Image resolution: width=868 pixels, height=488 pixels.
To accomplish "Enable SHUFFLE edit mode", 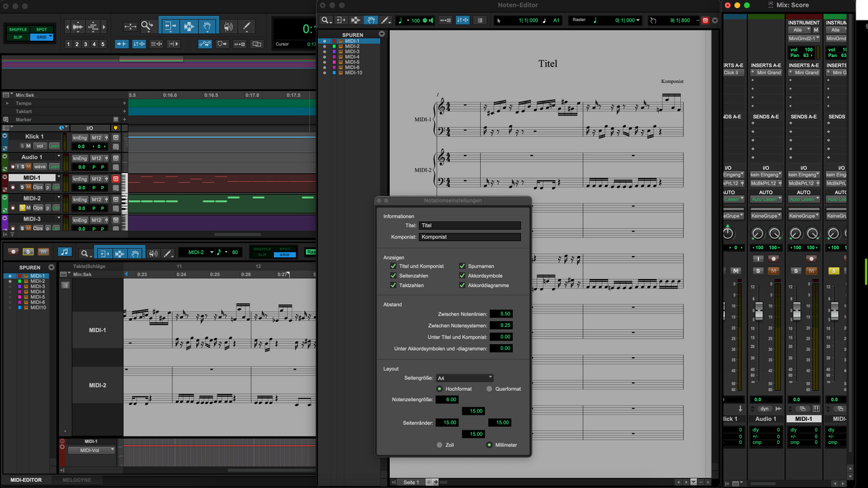I will pos(18,29).
